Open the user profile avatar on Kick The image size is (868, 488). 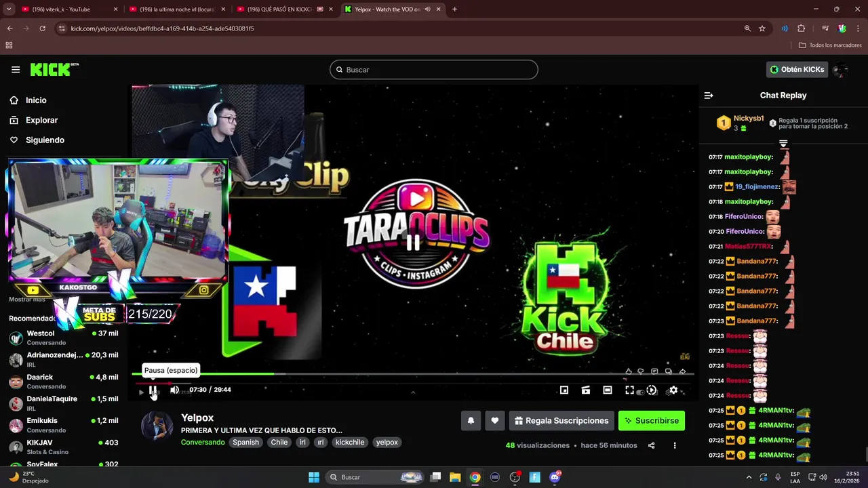pos(841,69)
